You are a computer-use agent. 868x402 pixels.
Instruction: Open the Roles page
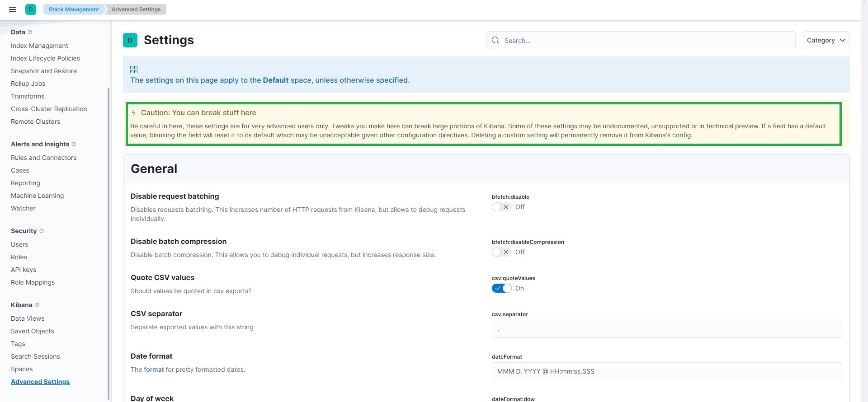(x=19, y=257)
